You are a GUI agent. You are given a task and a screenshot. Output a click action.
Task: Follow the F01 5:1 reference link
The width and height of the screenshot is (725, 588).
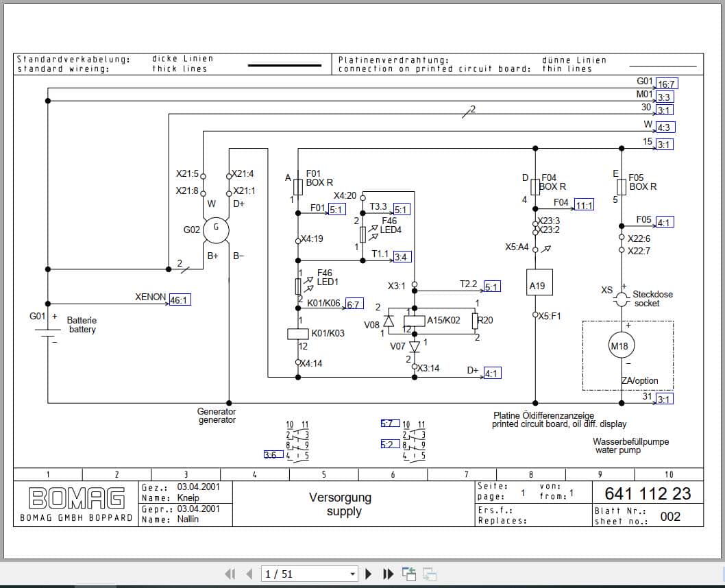(336, 210)
